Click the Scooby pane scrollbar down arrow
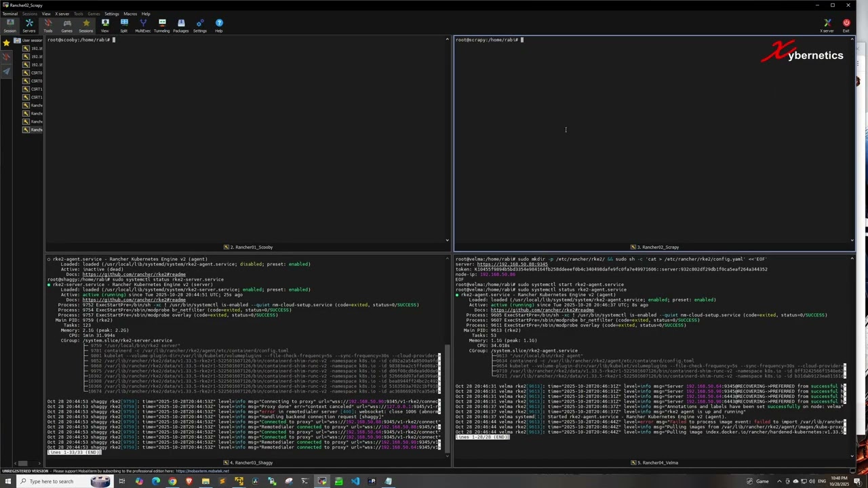 [x=447, y=240]
